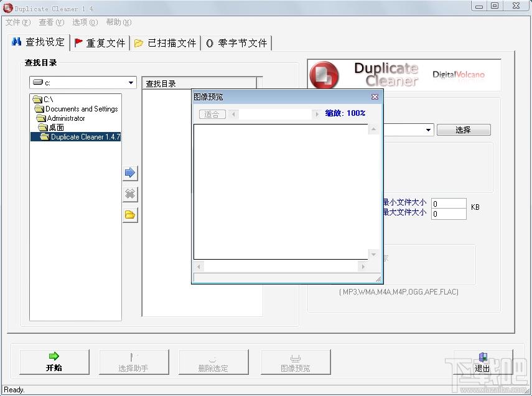
Task: Open the c: drive dropdown
Action: point(131,83)
